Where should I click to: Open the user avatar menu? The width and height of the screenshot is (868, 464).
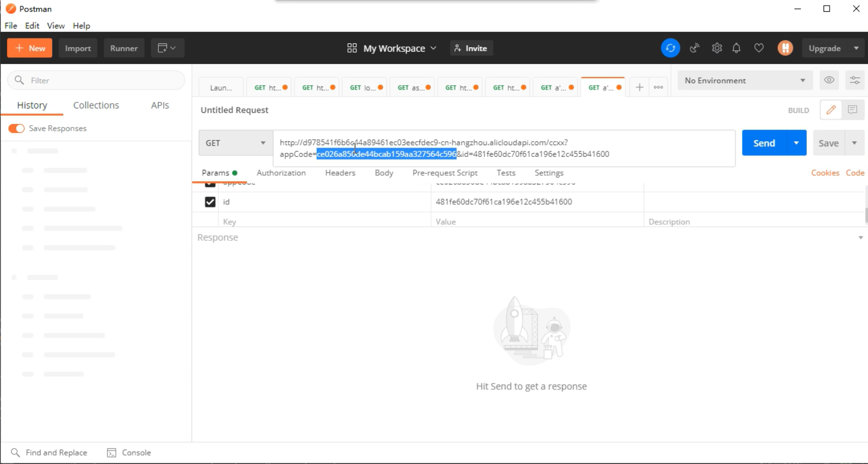pyautogui.click(x=786, y=48)
